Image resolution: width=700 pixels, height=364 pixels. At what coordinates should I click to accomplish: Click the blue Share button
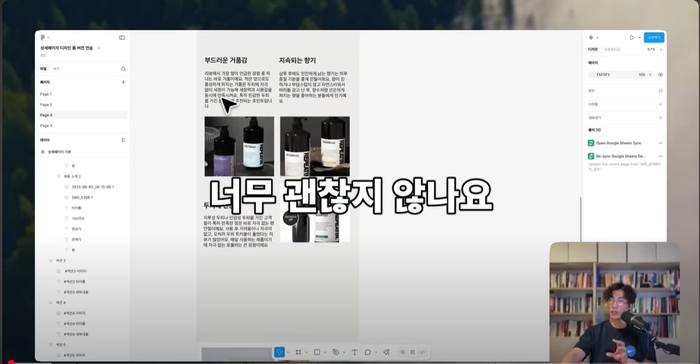click(654, 38)
